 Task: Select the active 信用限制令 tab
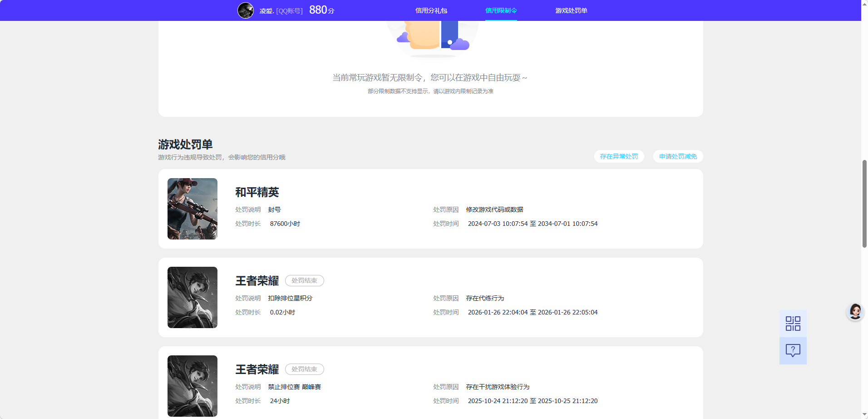click(501, 10)
